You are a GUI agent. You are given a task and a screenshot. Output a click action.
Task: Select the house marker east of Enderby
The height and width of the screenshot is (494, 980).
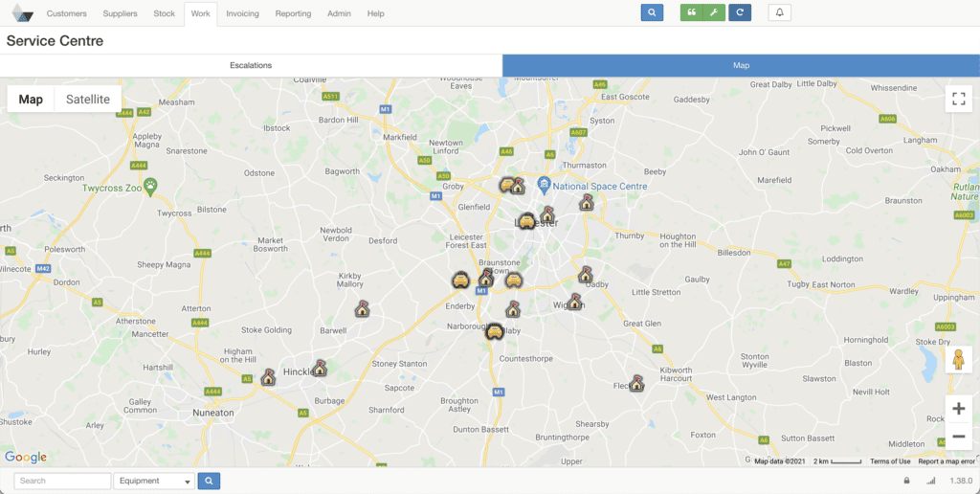pos(513,308)
